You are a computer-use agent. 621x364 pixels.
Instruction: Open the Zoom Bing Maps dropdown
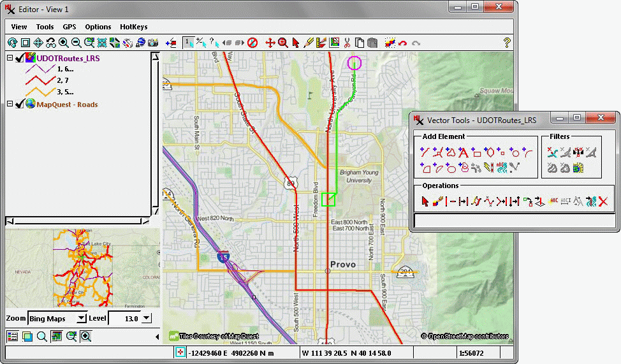[x=81, y=318]
